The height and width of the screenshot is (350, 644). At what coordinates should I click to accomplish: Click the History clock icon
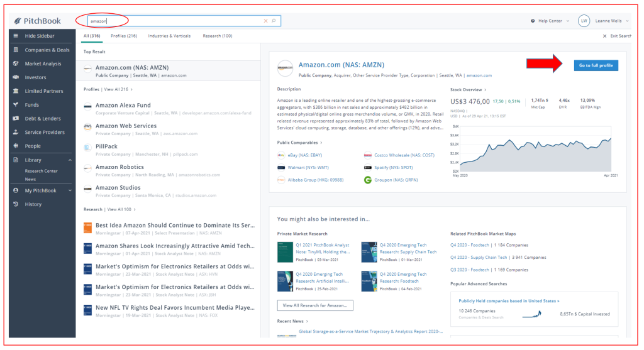click(x=16, y=204)
